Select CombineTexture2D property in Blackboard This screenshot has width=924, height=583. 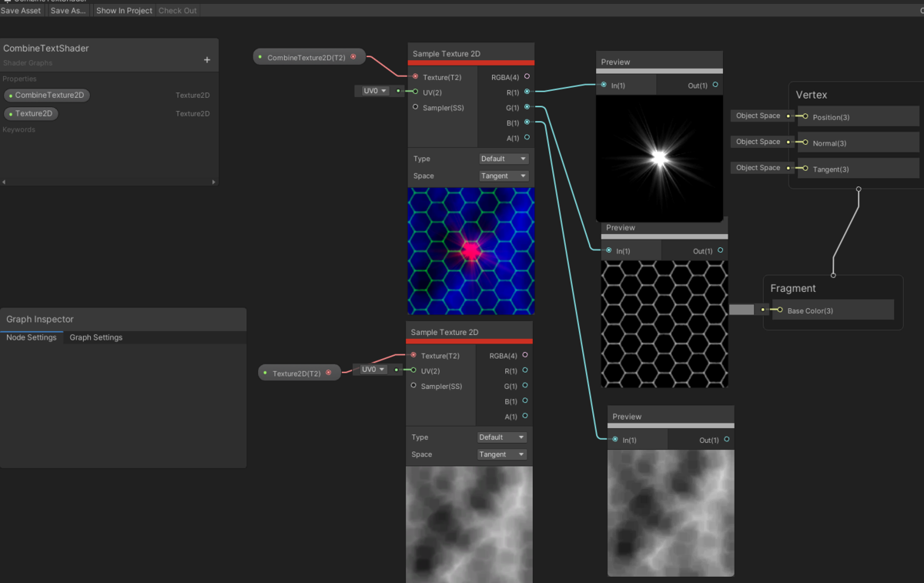[x=47, y=95]
